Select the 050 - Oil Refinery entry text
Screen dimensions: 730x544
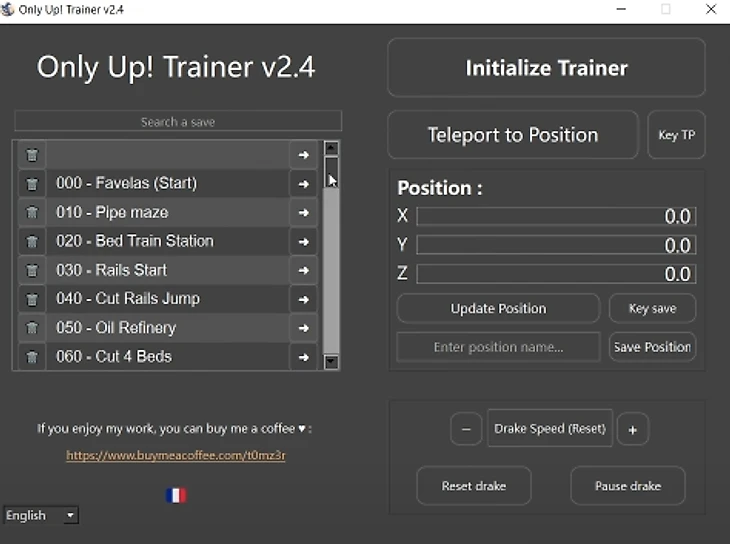(x=116, y=328)
